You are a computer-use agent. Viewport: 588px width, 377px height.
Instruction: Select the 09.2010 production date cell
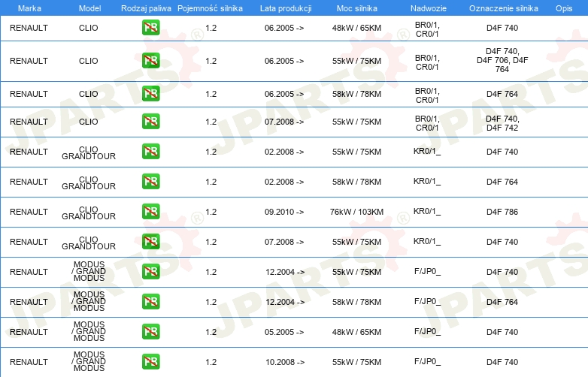point(284,212)
